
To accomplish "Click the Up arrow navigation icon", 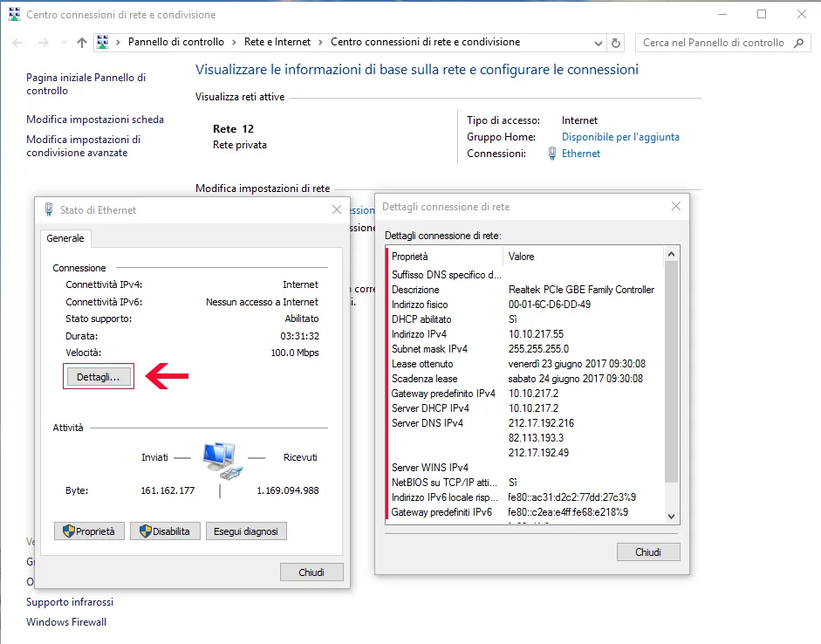I will [x=82, y=42].
